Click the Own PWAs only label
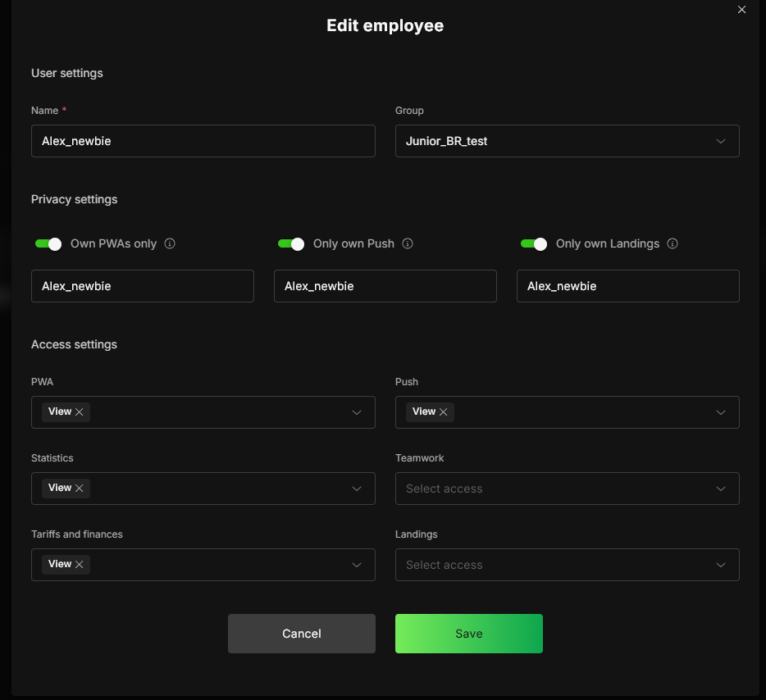 click(113, 243)
